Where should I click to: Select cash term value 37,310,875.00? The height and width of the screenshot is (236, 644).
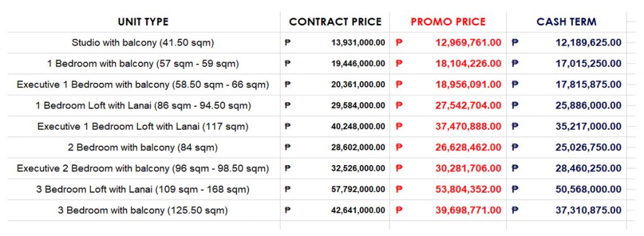click(589, 211)
